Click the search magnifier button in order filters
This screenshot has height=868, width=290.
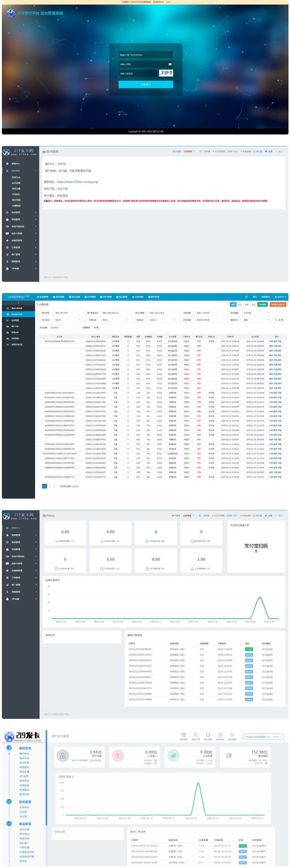point(279,320)
